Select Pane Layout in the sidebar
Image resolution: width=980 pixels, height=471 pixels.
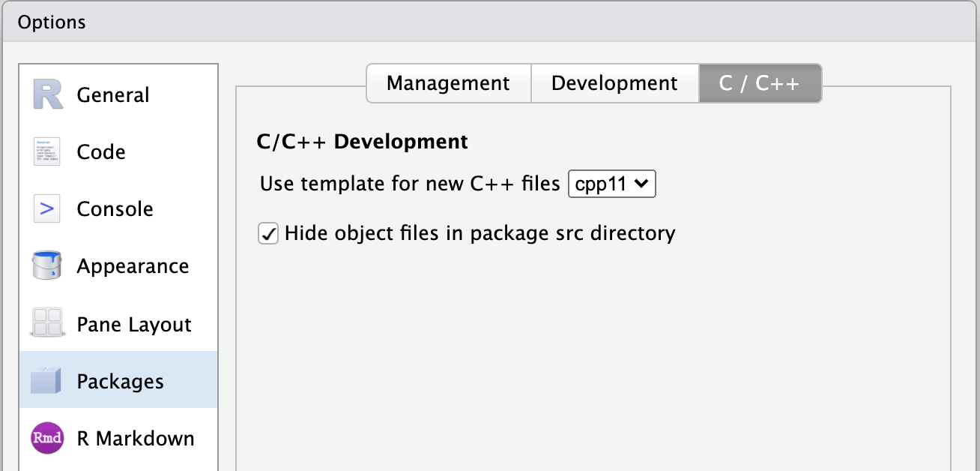[133, 322]
